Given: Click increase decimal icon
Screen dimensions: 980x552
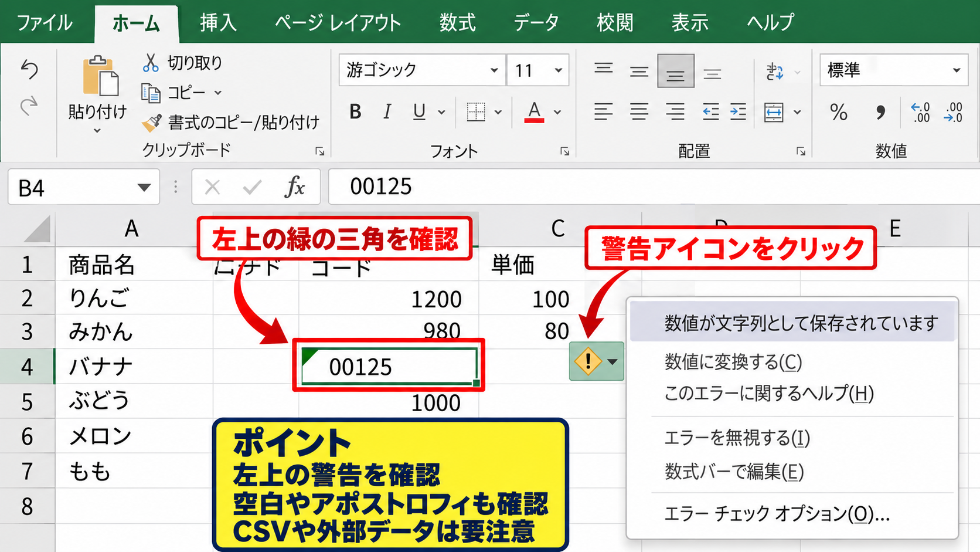Looking at the screenshot, I should click(x=920, y=111).
